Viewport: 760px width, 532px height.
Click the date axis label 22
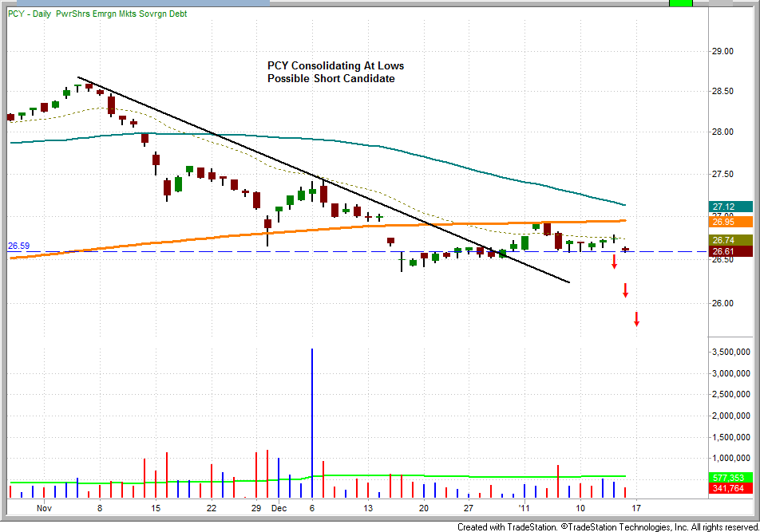[x=212, y=508]
